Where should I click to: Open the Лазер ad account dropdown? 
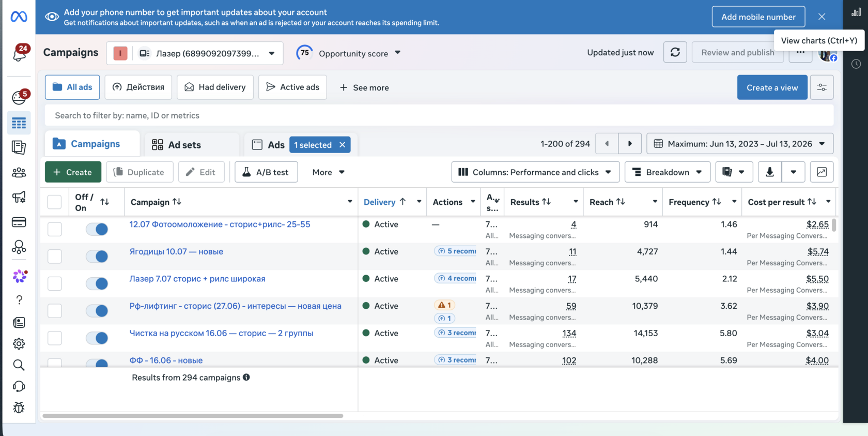pyautogui.click(x=195, y=53)
